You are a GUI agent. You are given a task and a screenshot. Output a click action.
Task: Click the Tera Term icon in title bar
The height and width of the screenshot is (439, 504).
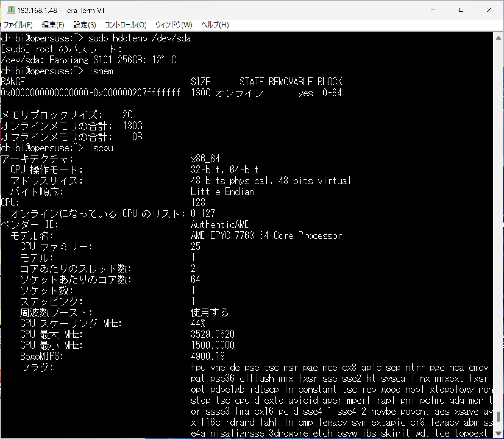click(x=11, y=10)
